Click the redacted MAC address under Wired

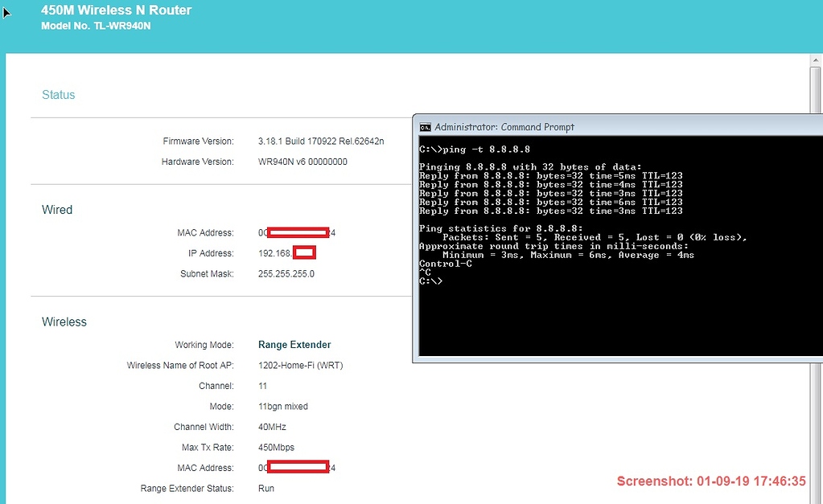(297, 233)
